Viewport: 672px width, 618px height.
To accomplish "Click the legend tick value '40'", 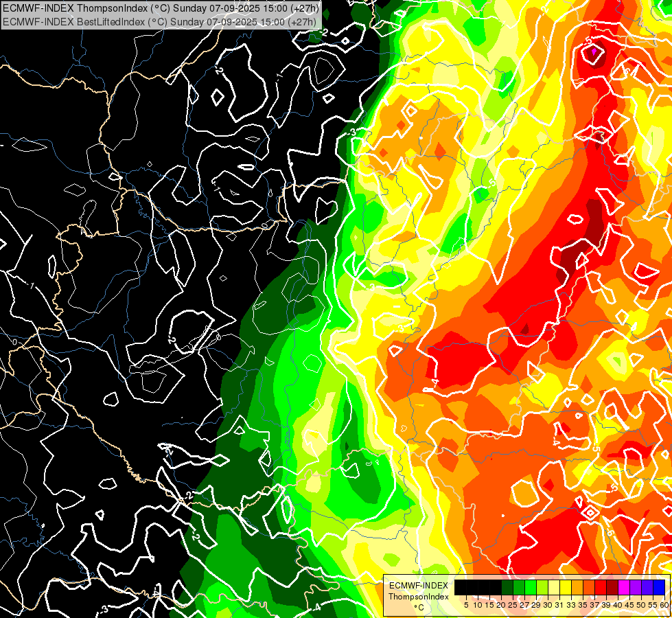I will click(x=618, y=605).
